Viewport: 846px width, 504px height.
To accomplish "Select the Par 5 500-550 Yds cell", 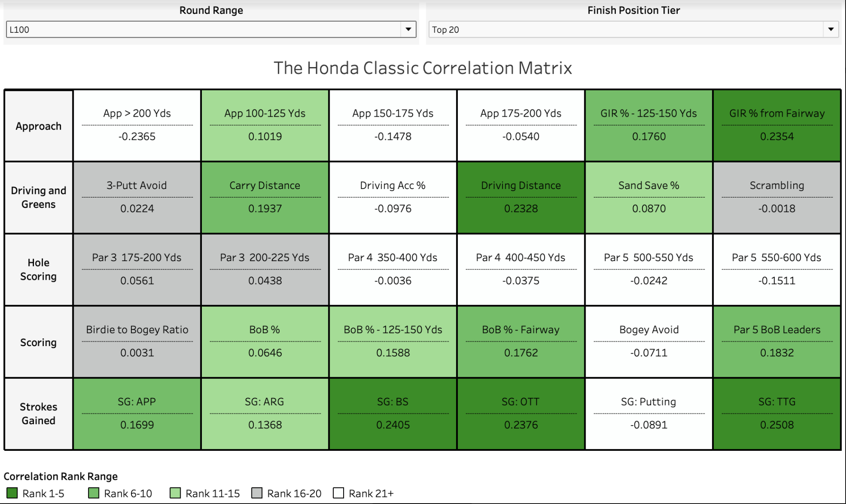I will (x=649, y=270).
